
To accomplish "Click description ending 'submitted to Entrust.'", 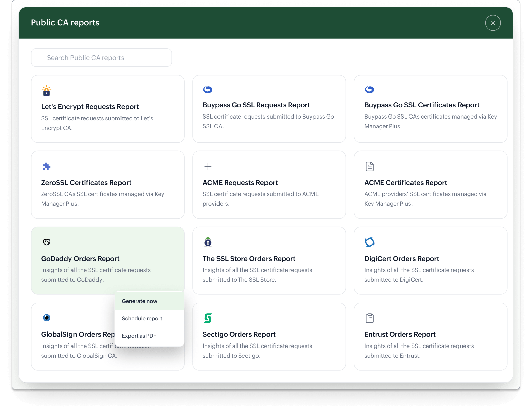I will (x=419, y=351).
